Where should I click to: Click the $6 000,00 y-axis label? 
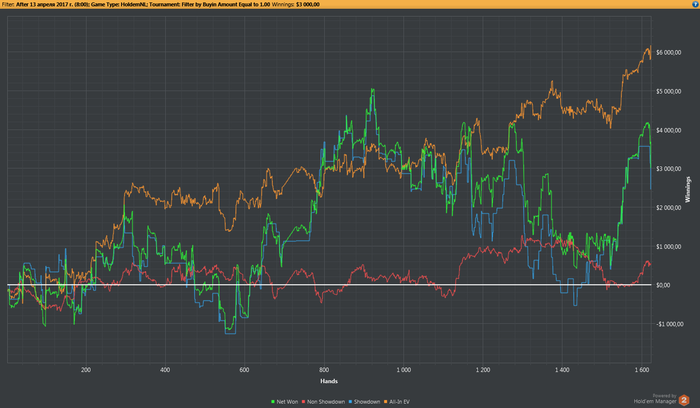coord(669,53)
